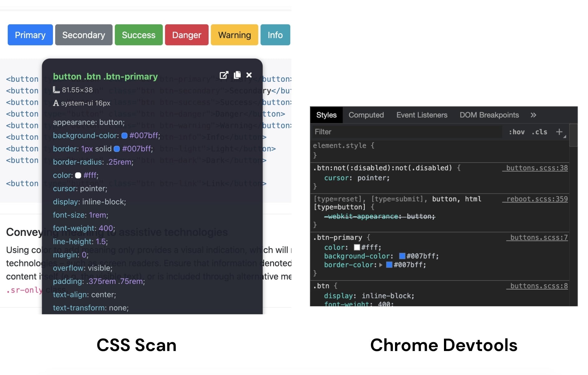Click white color swatch in CSS Scan popup

(78, 175)
